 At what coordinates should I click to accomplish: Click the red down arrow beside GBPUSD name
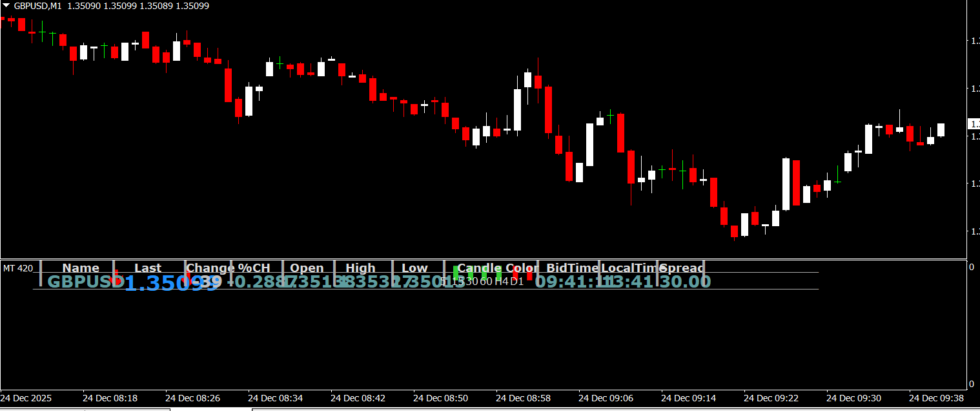[116, 279]
